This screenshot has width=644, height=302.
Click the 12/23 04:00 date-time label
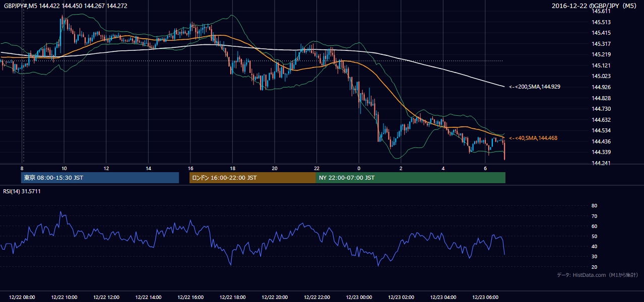point(443,297)
